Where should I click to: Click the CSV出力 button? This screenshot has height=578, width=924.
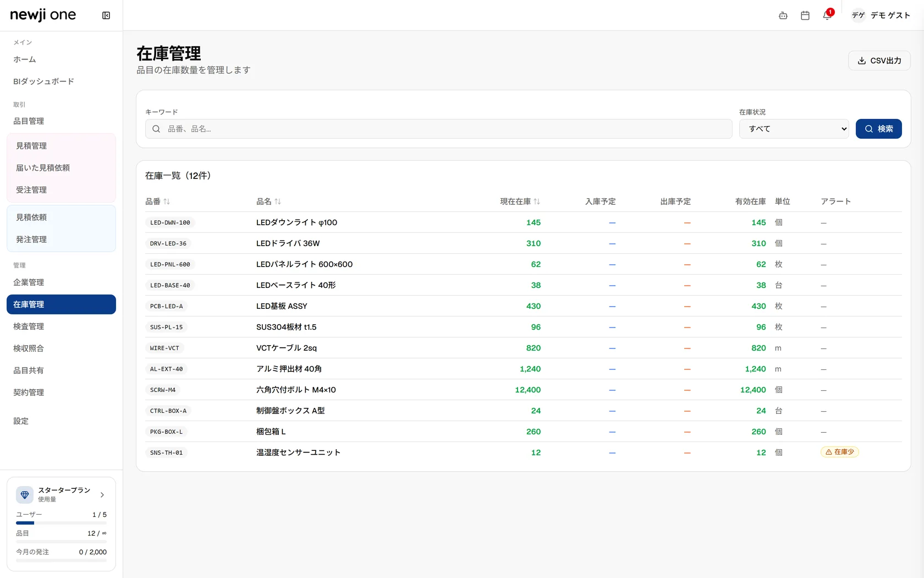pos(879,61)
